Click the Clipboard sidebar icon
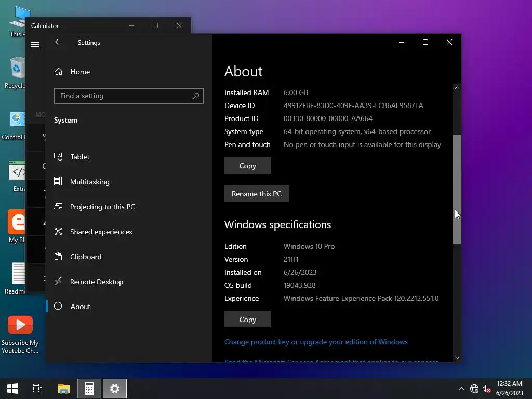 click(x=58, y=256)
